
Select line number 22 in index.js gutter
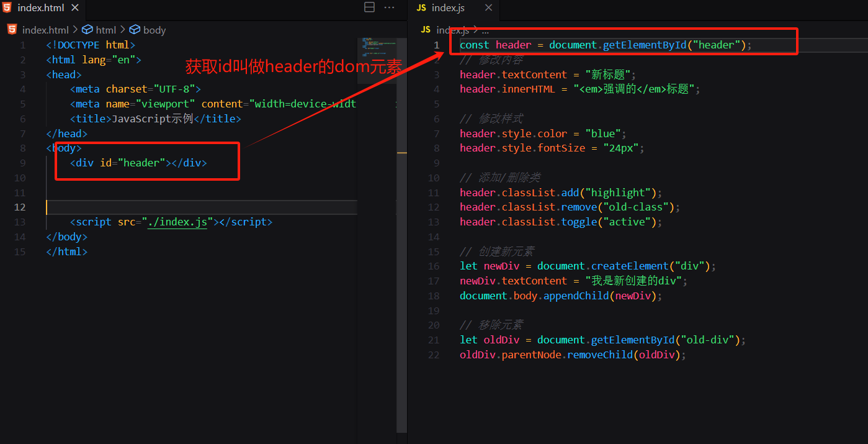pos(433,355)
